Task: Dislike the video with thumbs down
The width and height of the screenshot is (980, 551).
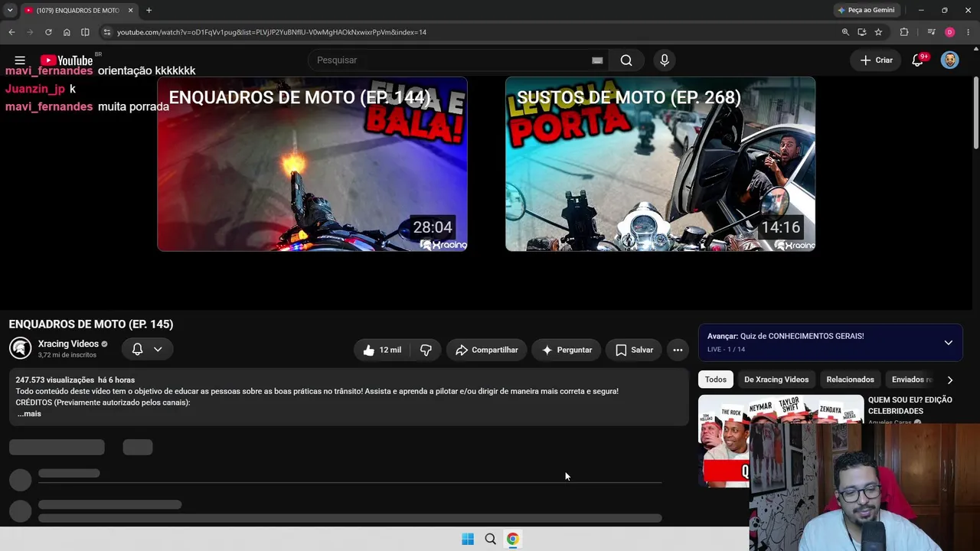Action: click(x=426, y=350)
